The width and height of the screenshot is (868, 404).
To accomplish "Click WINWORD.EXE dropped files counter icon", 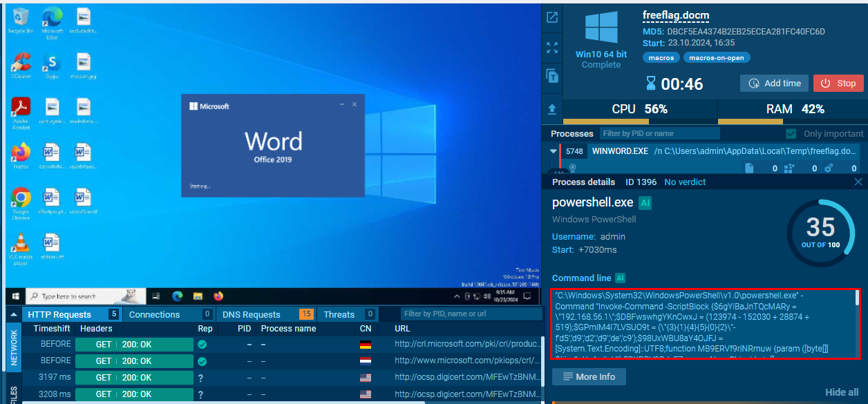I will pos(749,168).
